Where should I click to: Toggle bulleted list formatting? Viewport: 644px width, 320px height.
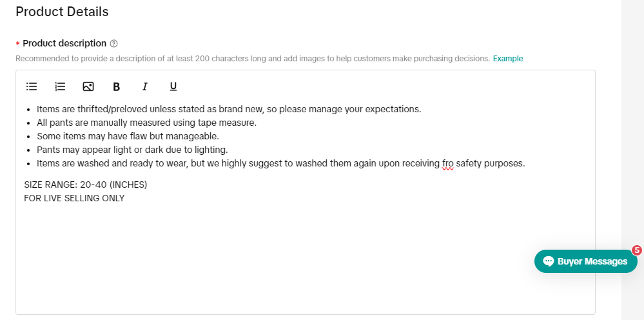pyautogui.click(x=32, y=86)
